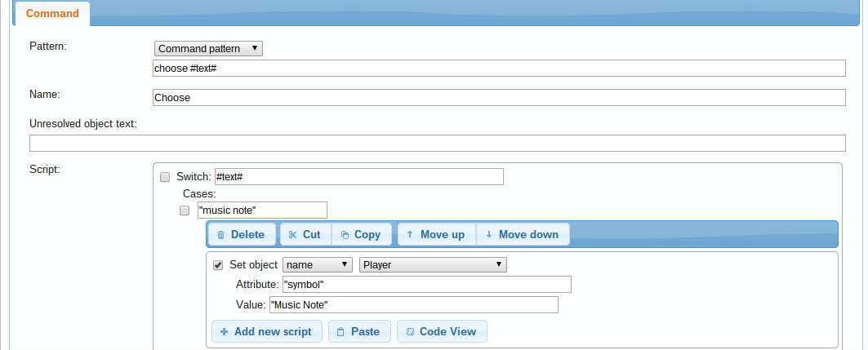Click the Copy icon button
This screenshot has height=350, width=868.
345,235
